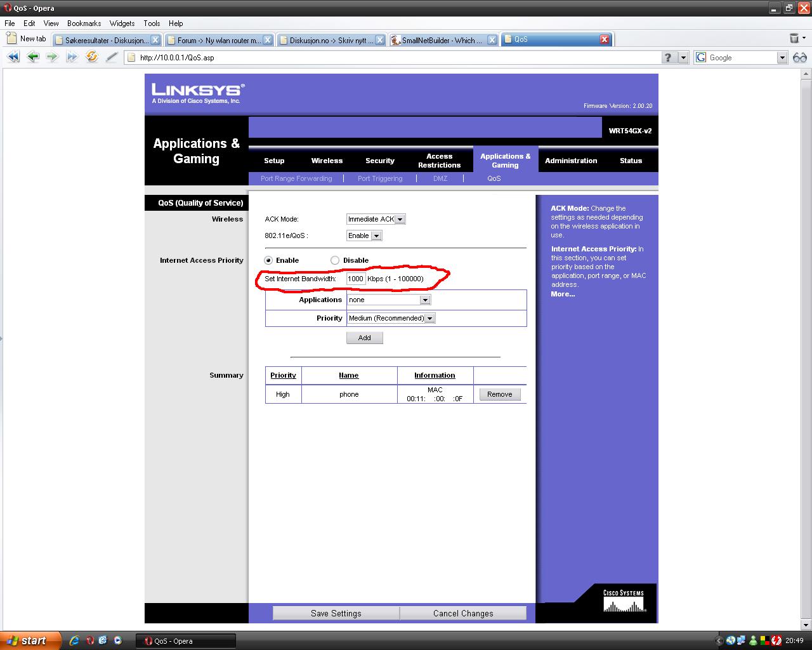Remove the phone priority entry
This screenshot has width=812, height=650.
[500, 394]
